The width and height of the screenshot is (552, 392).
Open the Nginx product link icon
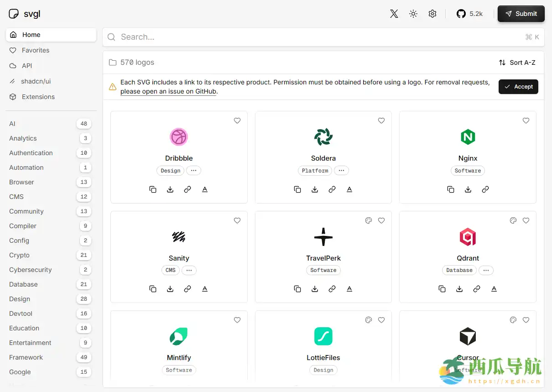(x=485, y=189)
